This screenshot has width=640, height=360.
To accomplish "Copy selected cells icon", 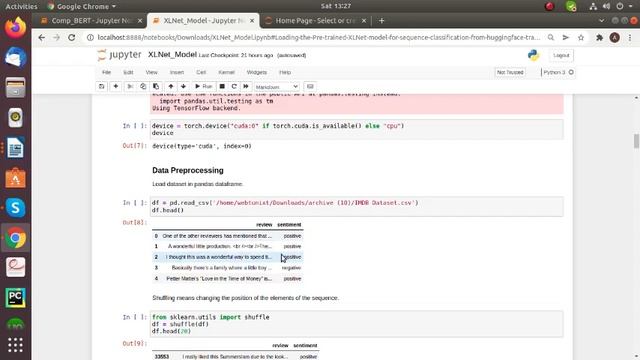I will 143,87.
